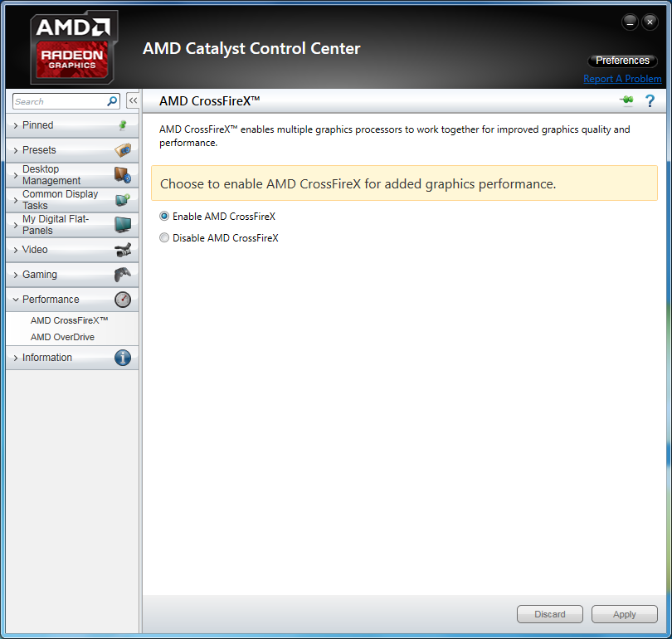Click the My Digital Flat-Panels label
Image resolution: width=672 pixels, height=639 pixels.
(x=56, y=225)
